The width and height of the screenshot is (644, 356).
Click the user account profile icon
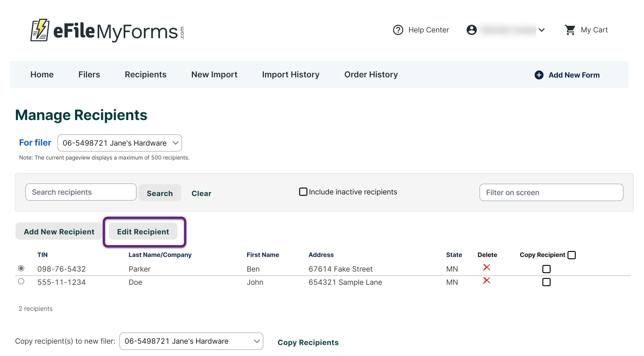pos(471,30)
